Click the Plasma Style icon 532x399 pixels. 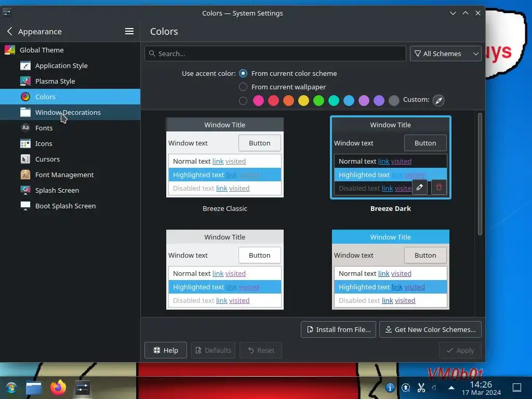25,81
